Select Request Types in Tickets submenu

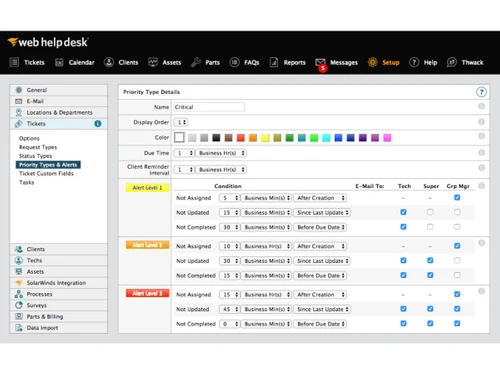tap(38, 147)
